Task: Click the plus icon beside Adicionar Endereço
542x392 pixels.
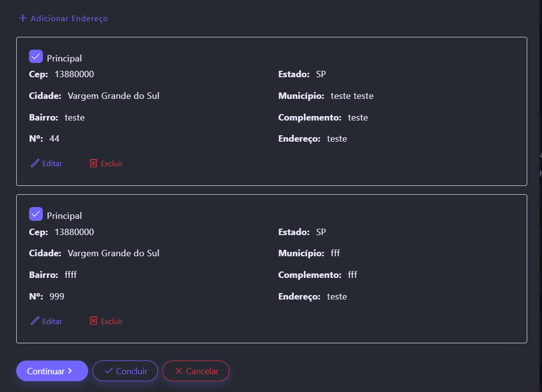Action: pos(23,18)
